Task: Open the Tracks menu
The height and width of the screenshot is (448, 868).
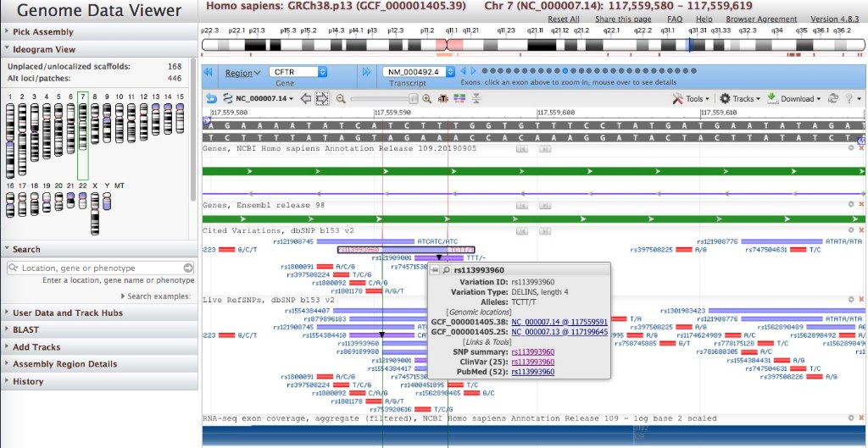Action: pos(739,98)
